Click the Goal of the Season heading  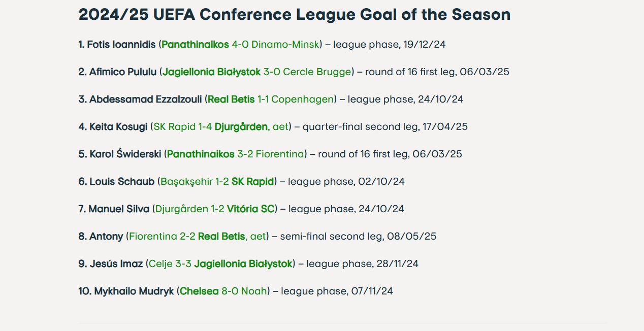(294, 15)
